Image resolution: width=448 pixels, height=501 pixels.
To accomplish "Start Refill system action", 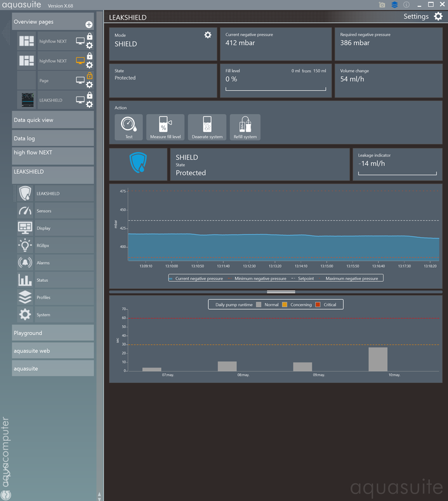I will [245, 127].
